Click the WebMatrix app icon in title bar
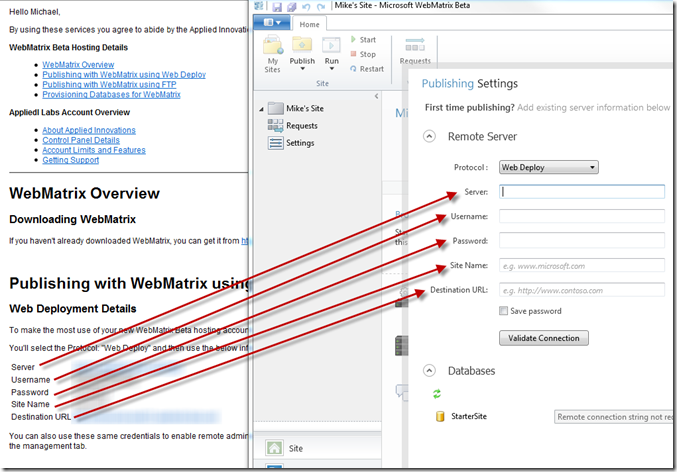677x472 pixels. coord(259,6)
